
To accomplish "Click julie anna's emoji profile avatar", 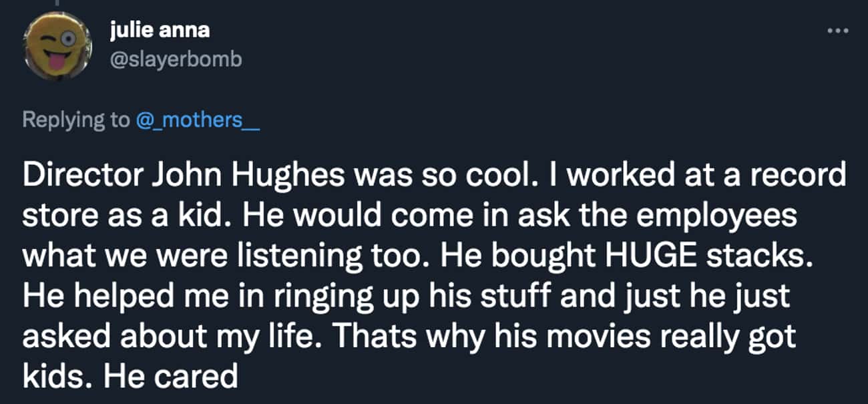I will click(57, 47).
